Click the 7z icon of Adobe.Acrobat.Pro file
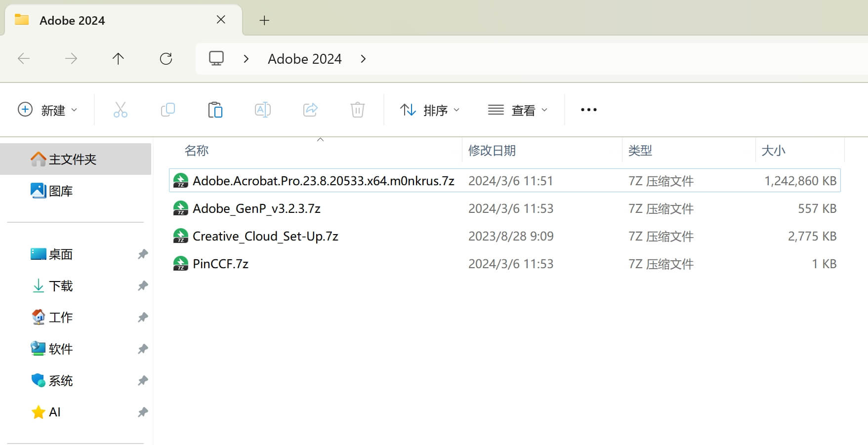The width and height of the screenshot is (868, 445). (x=181, y=181)
